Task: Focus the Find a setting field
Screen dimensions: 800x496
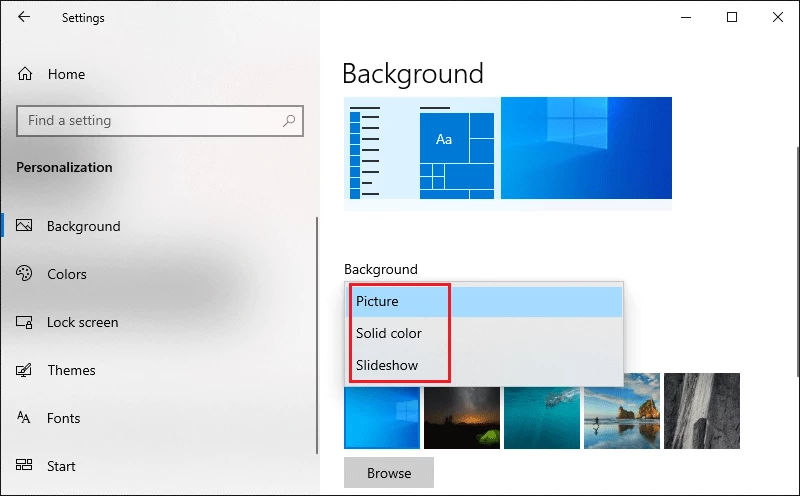Action: click(160, 121)
